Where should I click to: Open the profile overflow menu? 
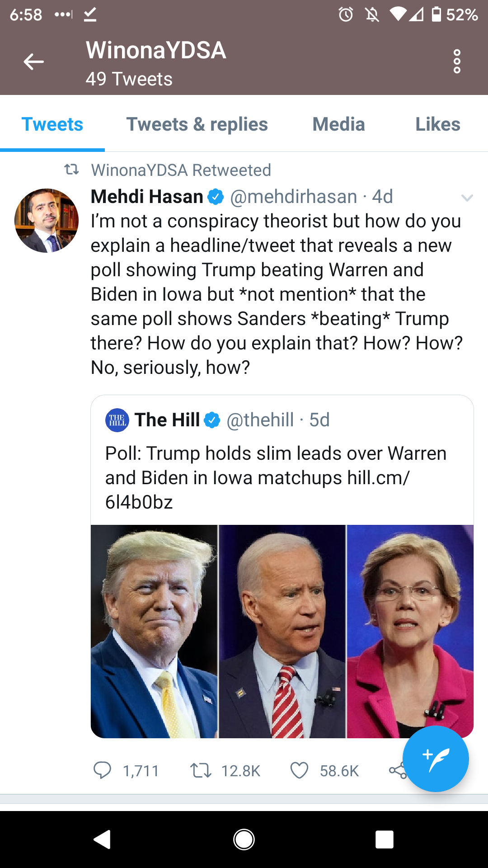pyautogui.click(x=457, y=62)
